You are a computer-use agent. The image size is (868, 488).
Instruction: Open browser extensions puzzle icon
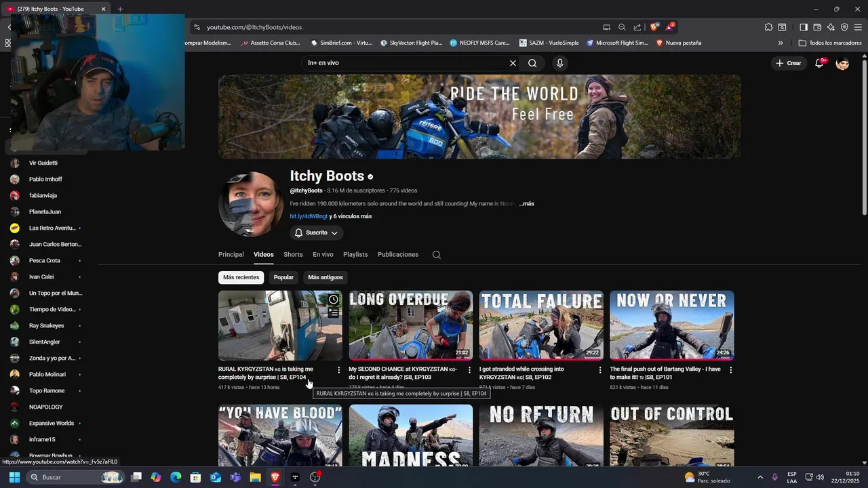[x=768, y=27]
